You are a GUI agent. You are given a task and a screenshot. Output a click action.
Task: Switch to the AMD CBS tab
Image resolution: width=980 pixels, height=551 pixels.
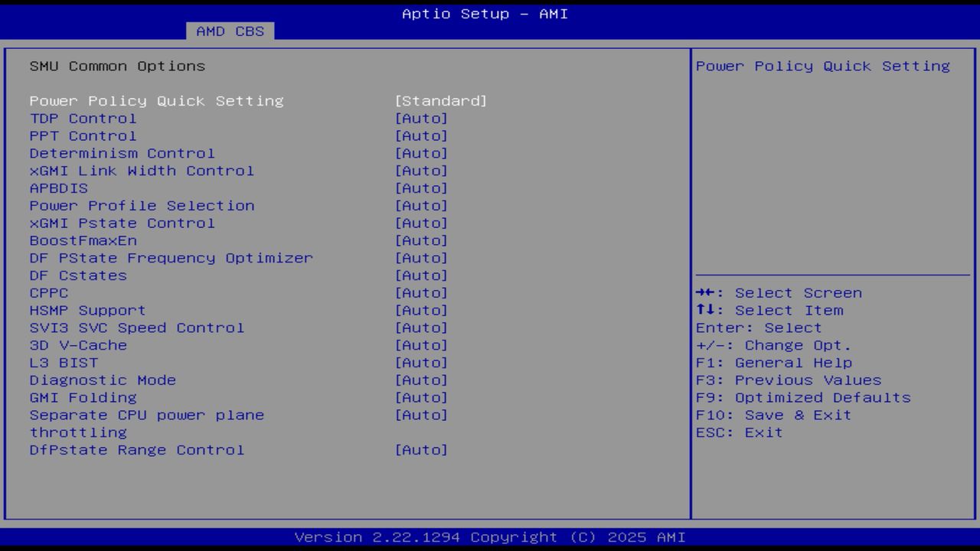pos(230,31)
